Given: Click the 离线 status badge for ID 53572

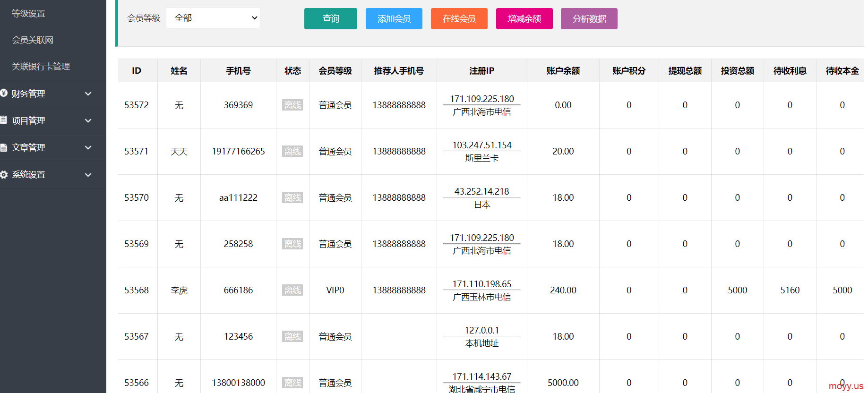Looking at the screenshot, I should pyautogui.click(x=292, y=105).
